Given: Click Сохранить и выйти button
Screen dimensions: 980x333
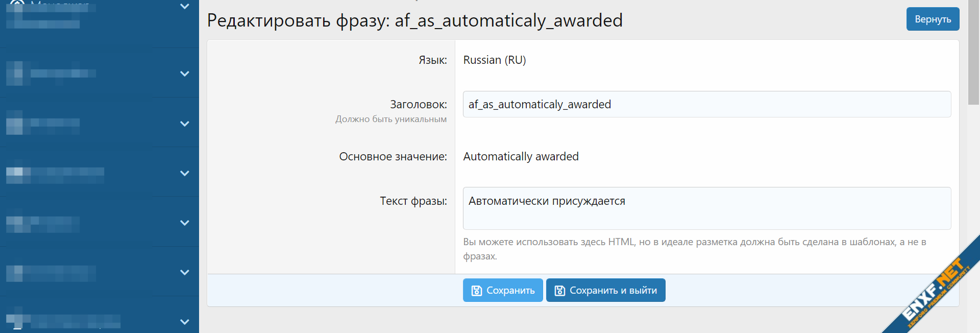Looking at the screenshot, I should [x=605, y=290].
